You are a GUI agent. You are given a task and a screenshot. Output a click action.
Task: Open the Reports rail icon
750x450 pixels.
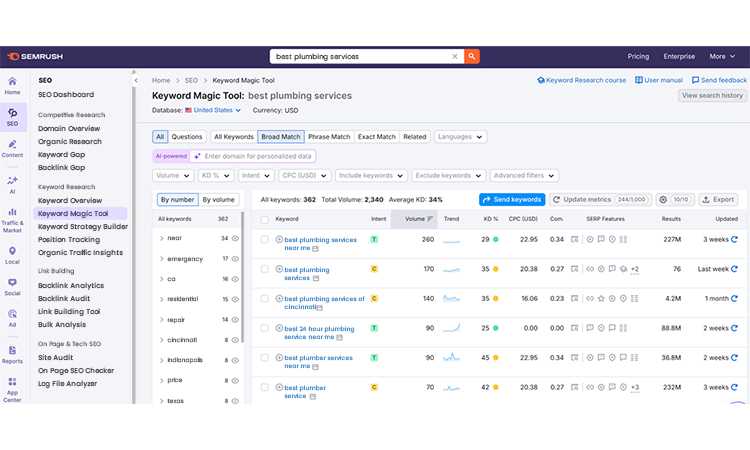point(12,355)
